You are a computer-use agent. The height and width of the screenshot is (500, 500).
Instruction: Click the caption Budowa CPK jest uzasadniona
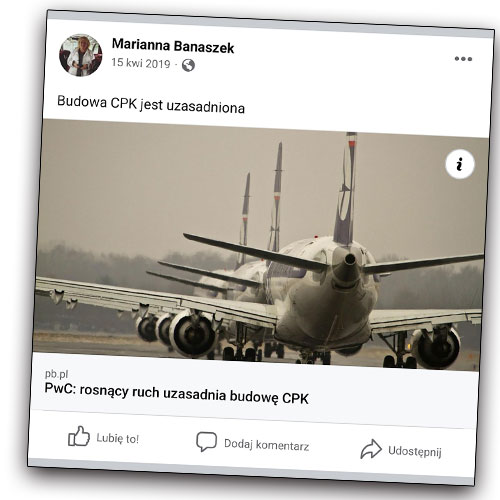(151, 105)
